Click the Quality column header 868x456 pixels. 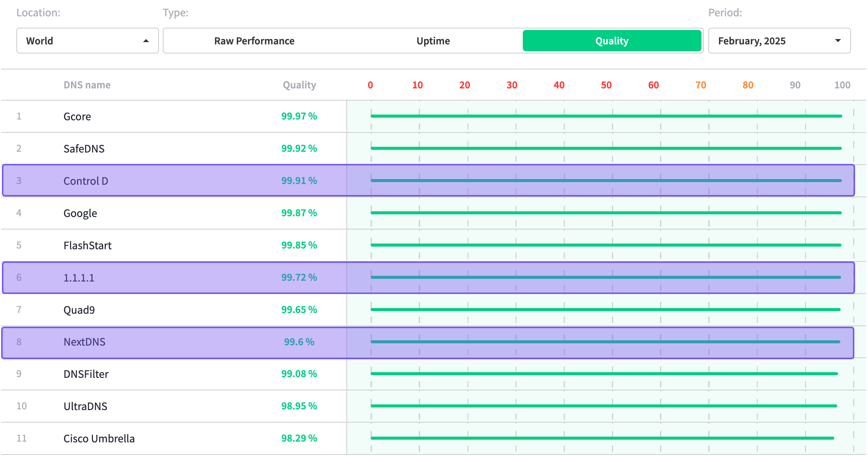point(299,85)
